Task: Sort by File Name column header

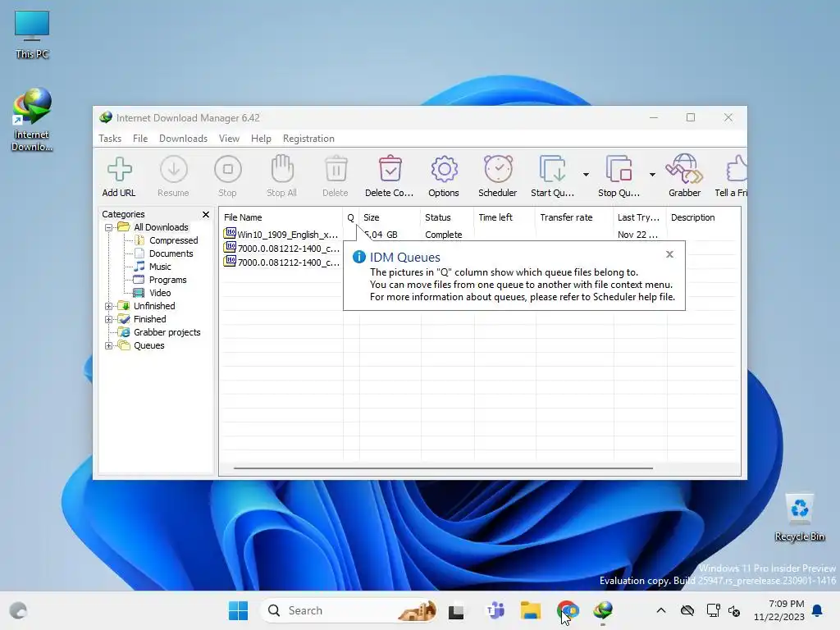Action: coord(281,217)
